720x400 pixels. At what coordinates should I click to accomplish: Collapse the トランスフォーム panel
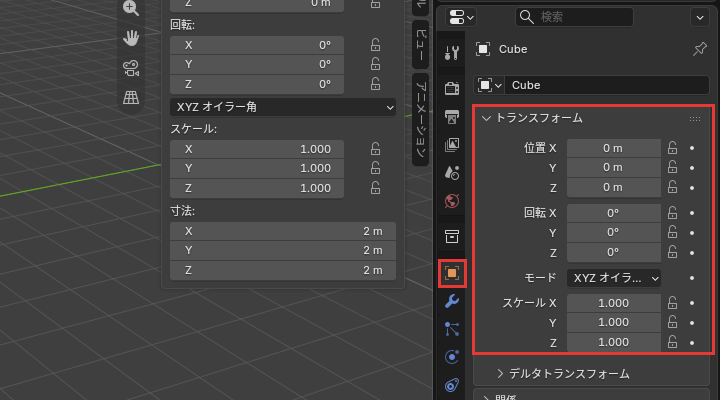tap(486, 118)
